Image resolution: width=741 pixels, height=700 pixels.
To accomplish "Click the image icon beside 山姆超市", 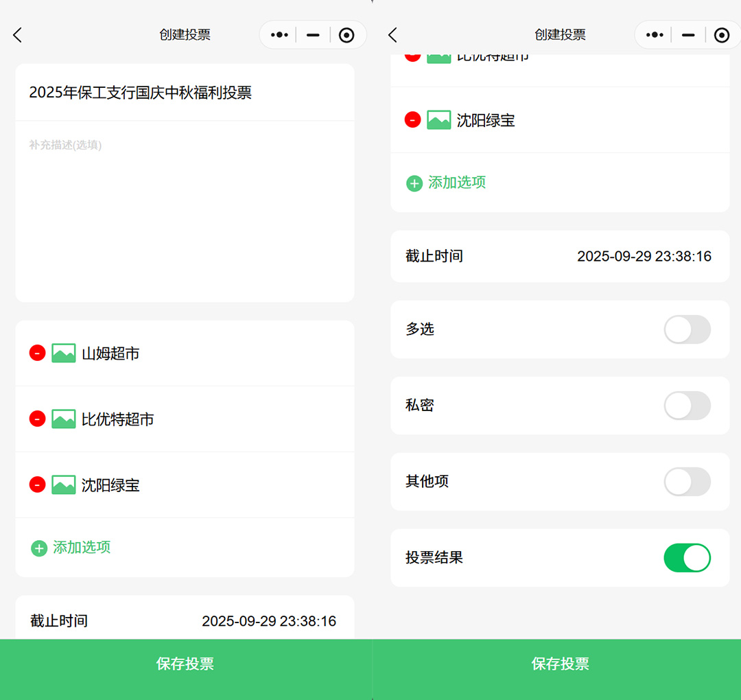I will pos(64,353).
